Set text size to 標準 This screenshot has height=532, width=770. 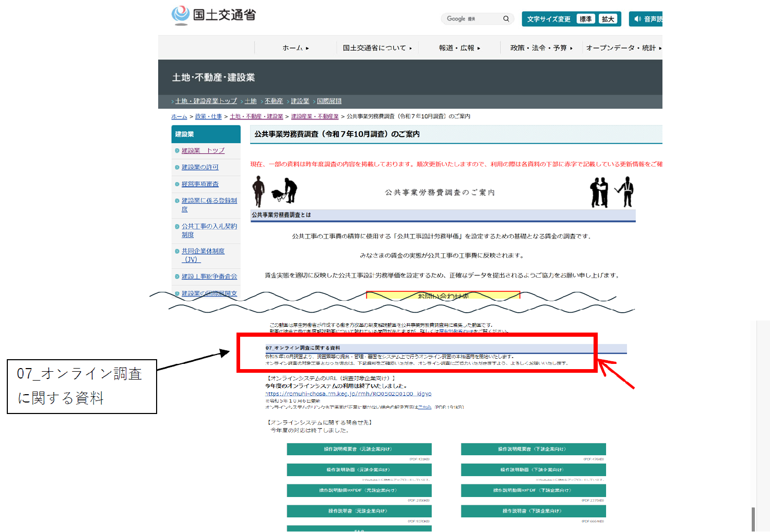(586, 19)
